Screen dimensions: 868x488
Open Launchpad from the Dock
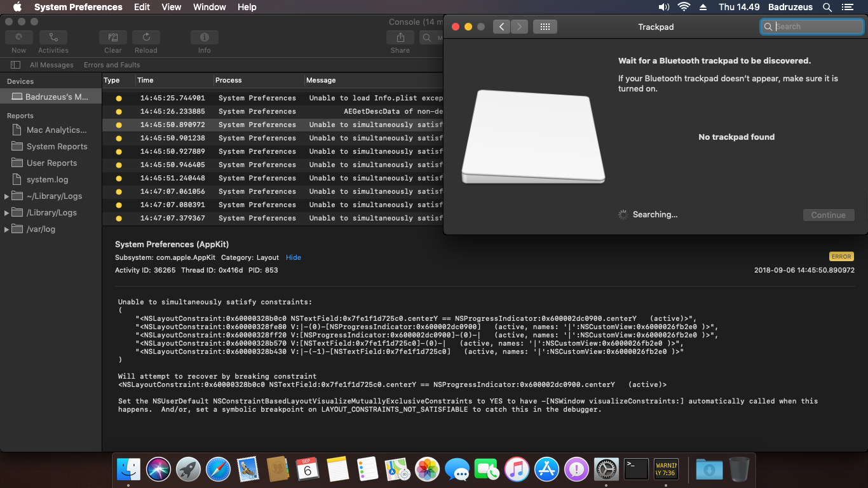coord(188,470)
